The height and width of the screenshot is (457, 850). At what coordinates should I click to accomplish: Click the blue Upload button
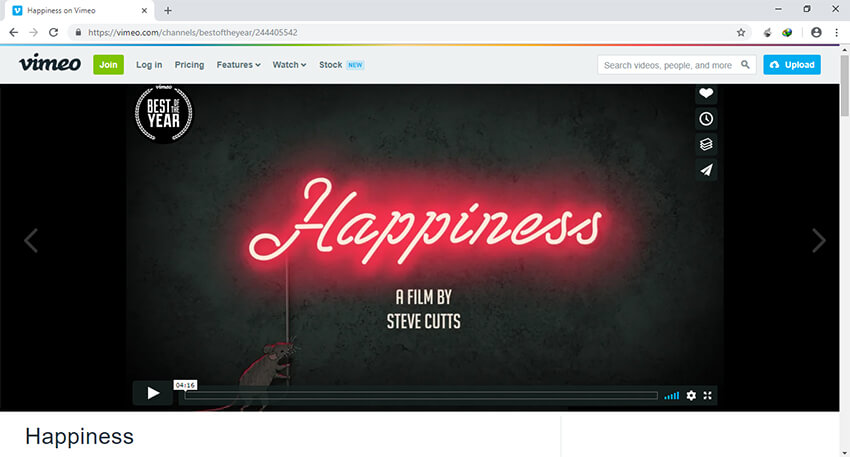coord(792,65)
